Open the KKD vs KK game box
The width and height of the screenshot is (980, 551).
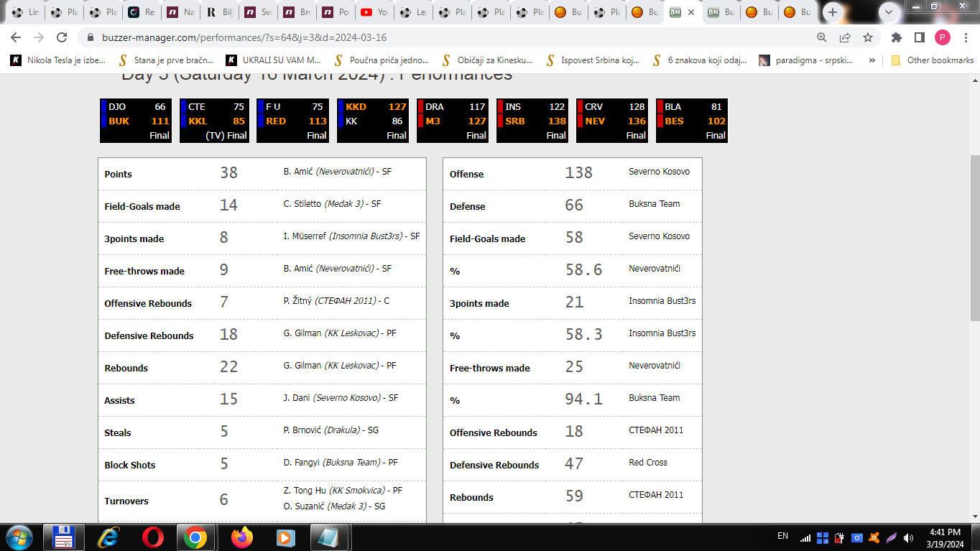click(x=373, y=121)
